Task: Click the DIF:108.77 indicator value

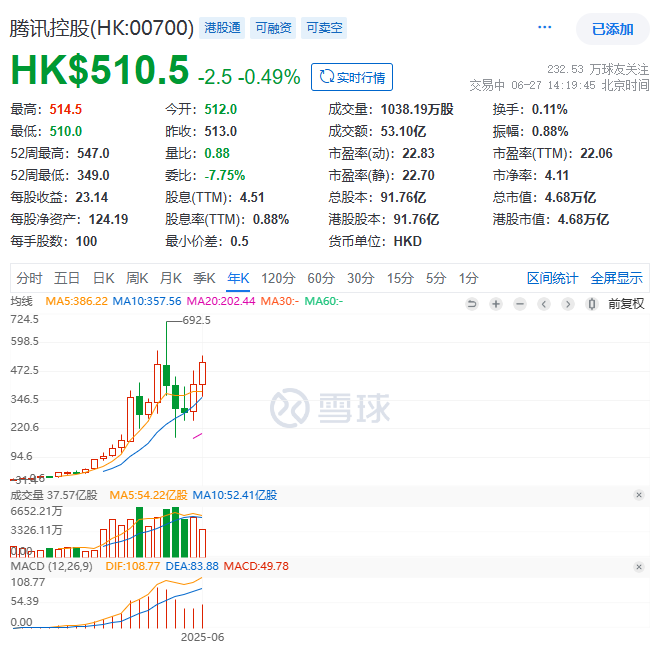Action: point(133,566)
